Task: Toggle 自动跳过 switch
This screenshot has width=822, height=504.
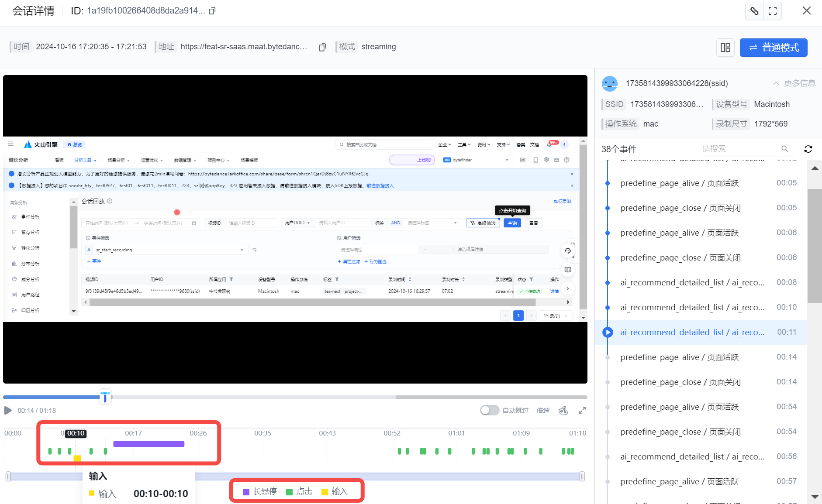Action: (x=489, y=410)
